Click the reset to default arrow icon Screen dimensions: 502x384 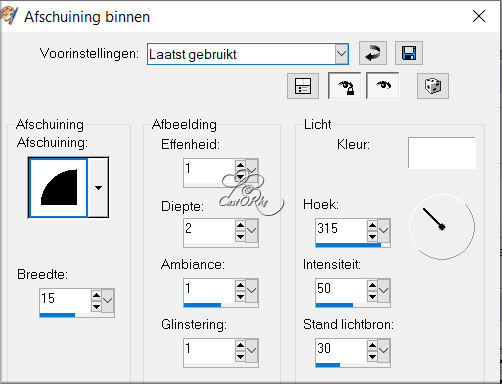point(373,53)
